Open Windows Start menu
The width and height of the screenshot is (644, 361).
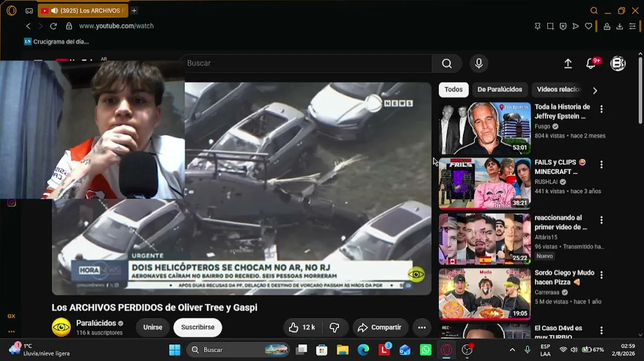pos(175,349)
